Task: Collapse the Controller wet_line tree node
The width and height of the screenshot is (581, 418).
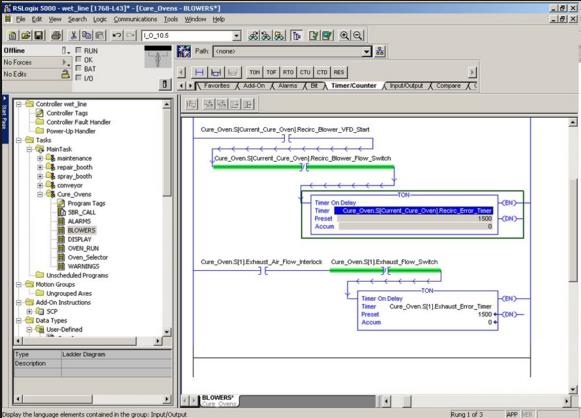Action: 19,104
